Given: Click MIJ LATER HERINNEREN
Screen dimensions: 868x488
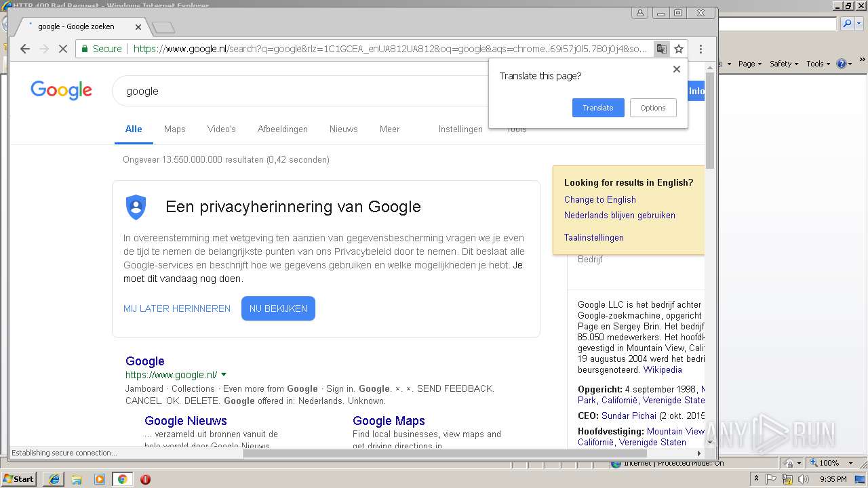Looking at the screenshot, I should 177,308.
